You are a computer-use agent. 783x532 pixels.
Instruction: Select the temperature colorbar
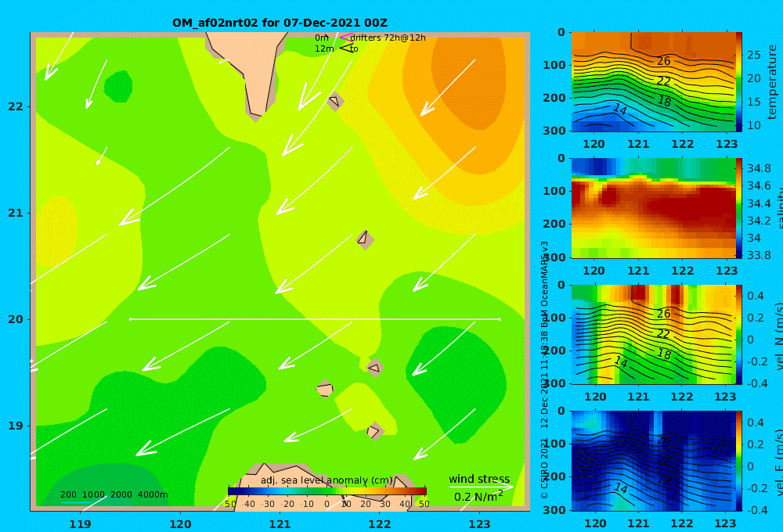coord(738,82)
